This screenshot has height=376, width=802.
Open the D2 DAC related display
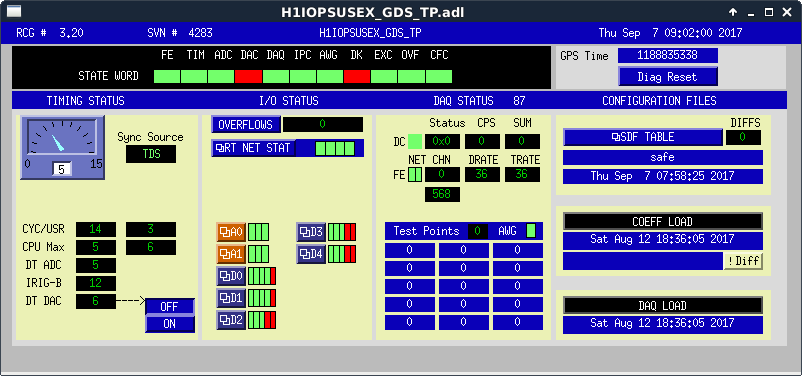coord(231,320)
